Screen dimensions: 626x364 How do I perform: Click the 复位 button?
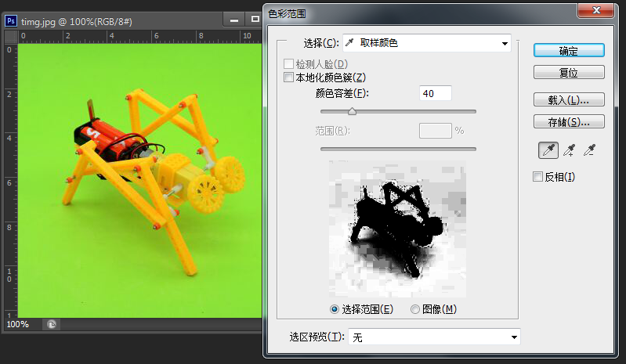(569, 73)
